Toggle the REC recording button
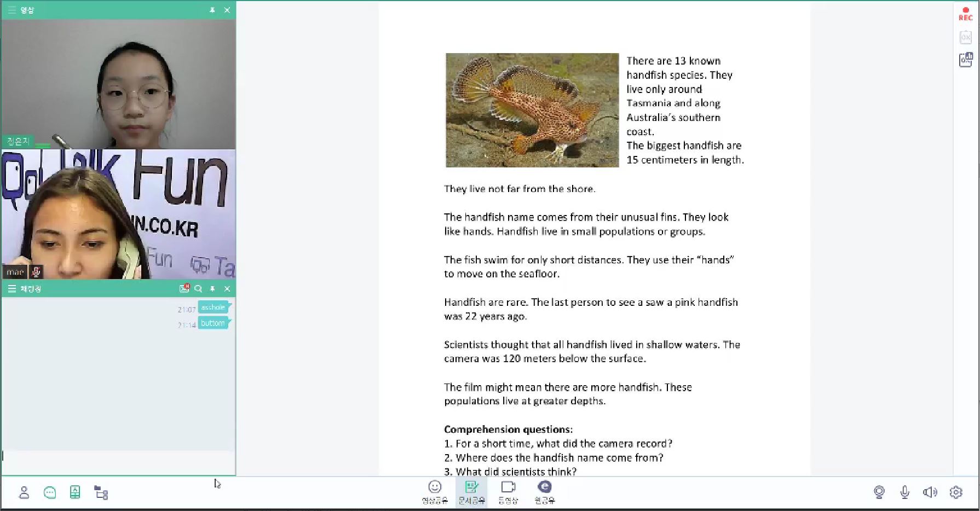Image resolution: width=980 pixels, height=511 pixels. (x=966, y=14)
